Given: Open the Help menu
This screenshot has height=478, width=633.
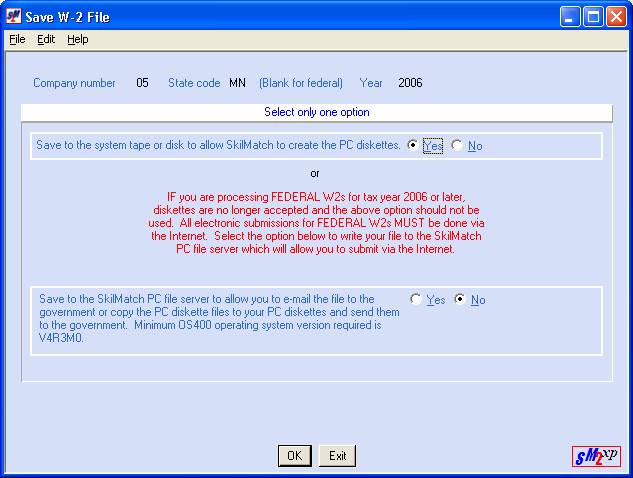Looking at the screenshot, I should [78, 39].
